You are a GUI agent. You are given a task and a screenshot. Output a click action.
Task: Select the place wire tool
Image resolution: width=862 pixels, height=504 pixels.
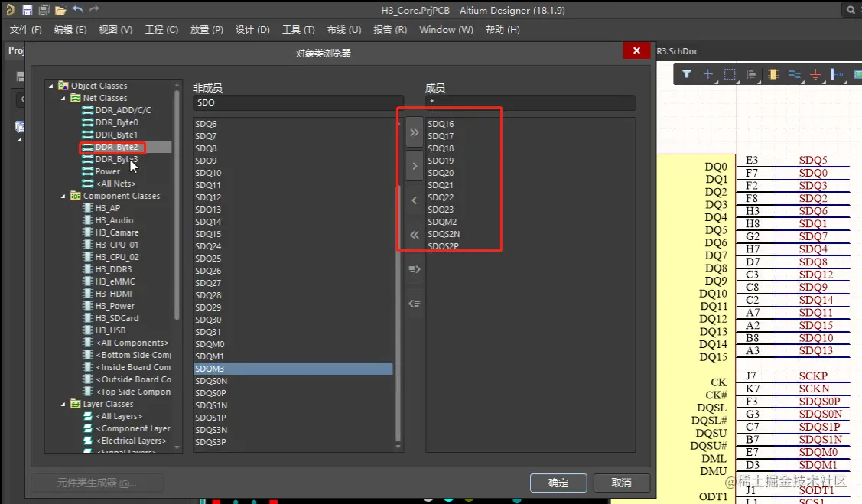[x=795, y=74]
